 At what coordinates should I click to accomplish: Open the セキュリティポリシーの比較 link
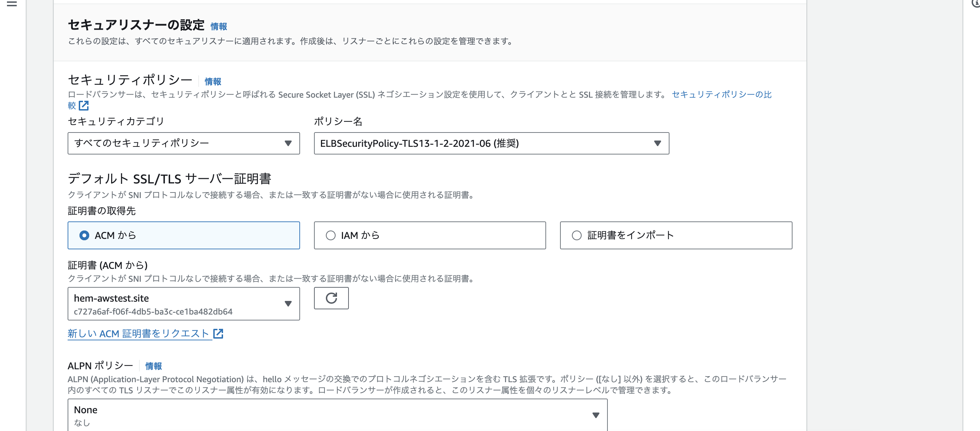(x=721, y=94)
